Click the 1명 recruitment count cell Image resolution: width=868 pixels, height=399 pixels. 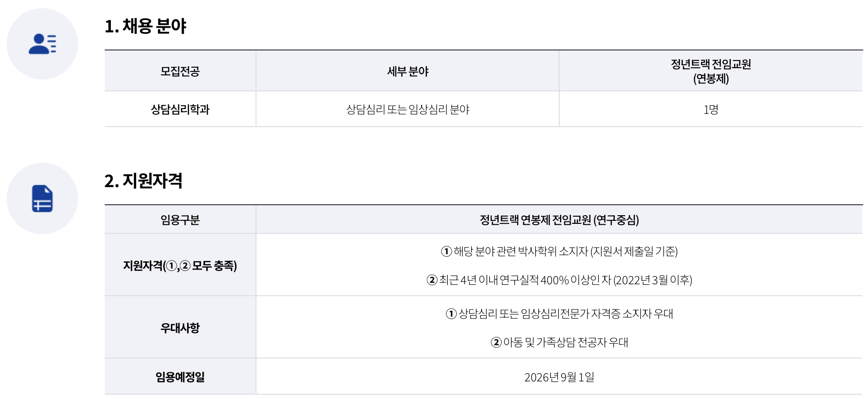pos(710,110)
